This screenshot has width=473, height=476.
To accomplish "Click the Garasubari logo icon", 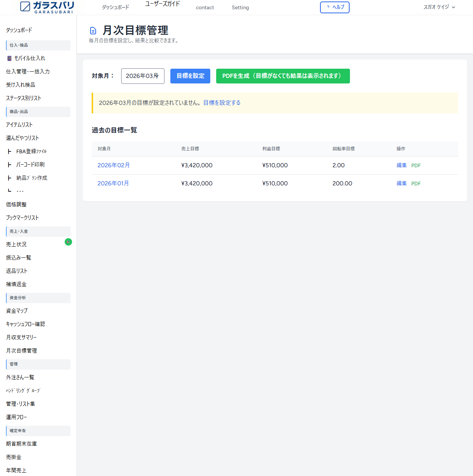I will (25, 7).
